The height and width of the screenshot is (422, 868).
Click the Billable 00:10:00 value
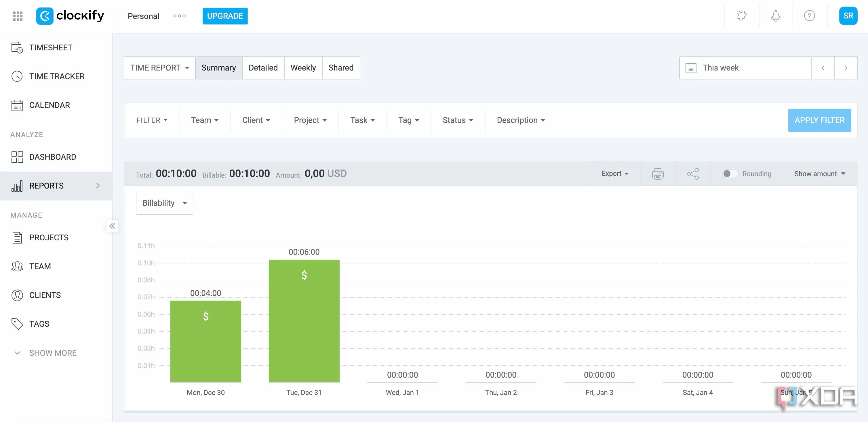249,173
